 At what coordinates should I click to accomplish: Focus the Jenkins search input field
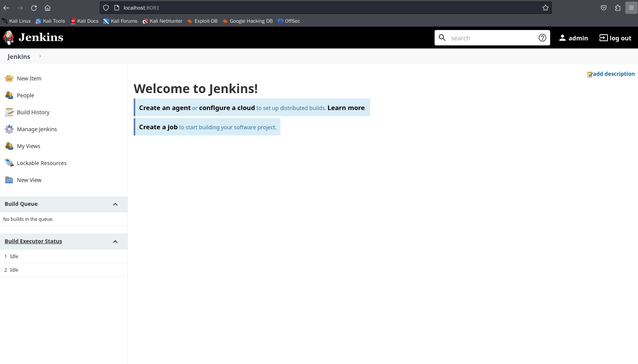tap(492, 38)
